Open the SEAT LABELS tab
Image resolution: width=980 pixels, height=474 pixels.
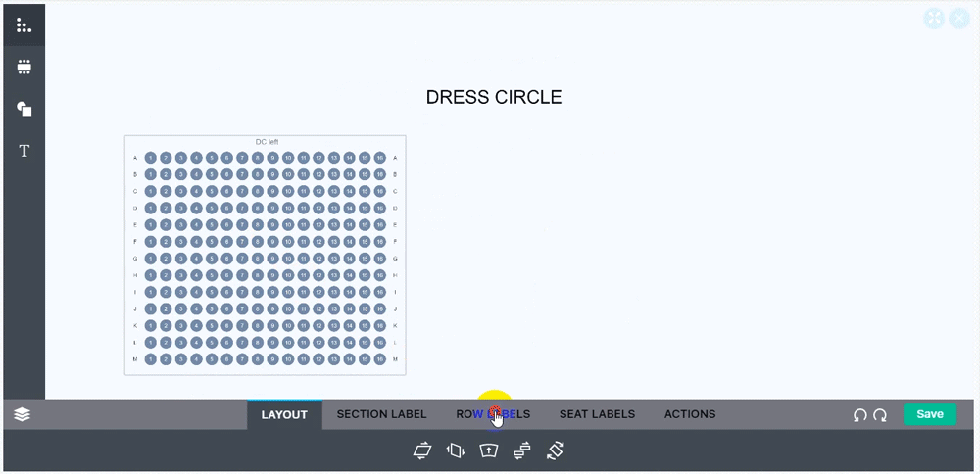coord(597,414)
